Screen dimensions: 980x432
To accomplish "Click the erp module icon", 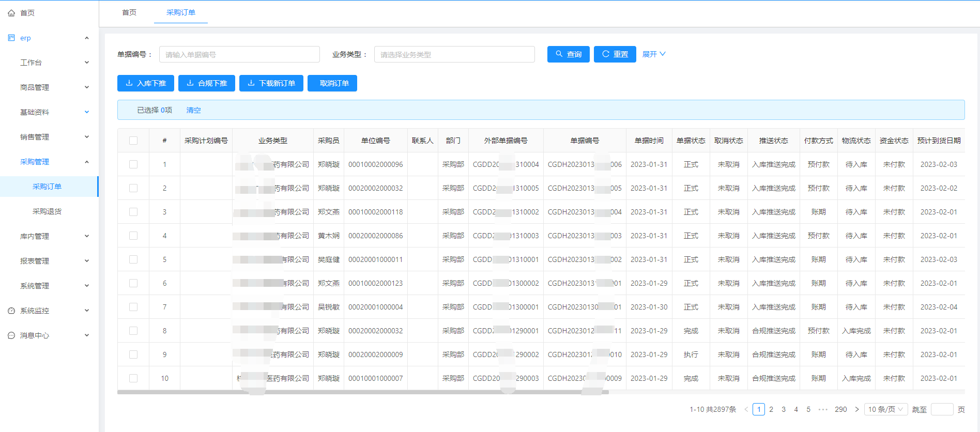I will (x=11, y=38).
